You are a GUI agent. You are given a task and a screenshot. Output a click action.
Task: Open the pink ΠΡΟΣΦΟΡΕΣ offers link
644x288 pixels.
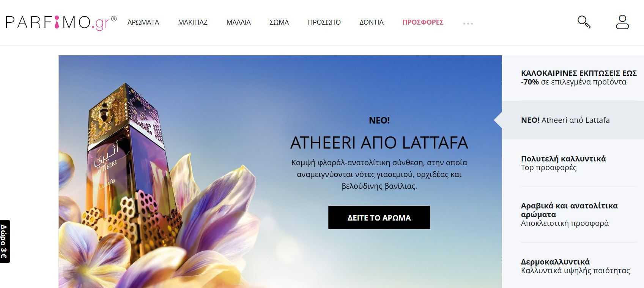423,22
